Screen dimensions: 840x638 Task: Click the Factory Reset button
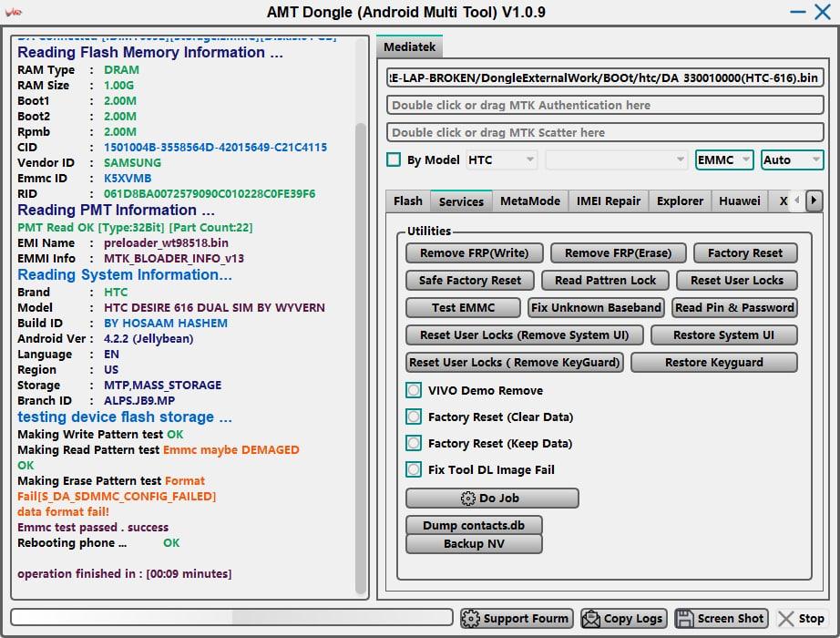pos(745,253)
